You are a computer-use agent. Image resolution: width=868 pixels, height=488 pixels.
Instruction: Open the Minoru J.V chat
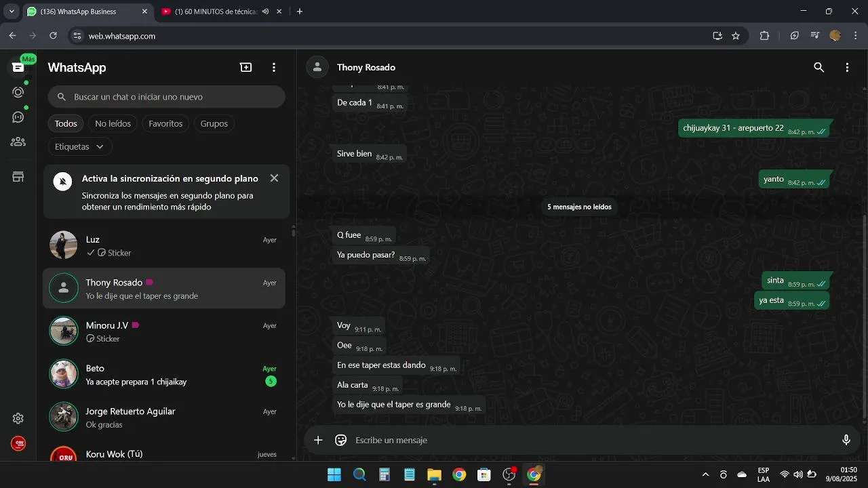tap(164, 331)
